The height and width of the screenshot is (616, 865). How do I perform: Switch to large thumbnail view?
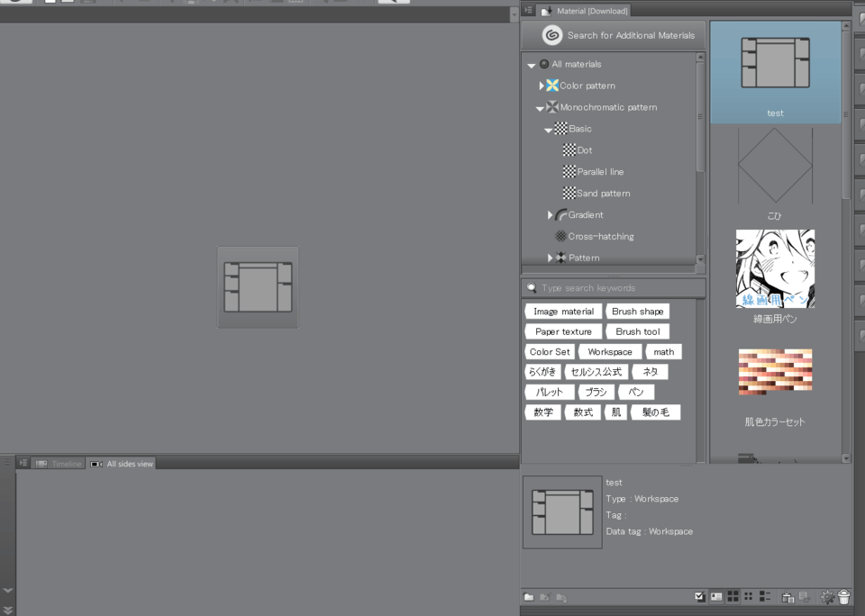733,596
